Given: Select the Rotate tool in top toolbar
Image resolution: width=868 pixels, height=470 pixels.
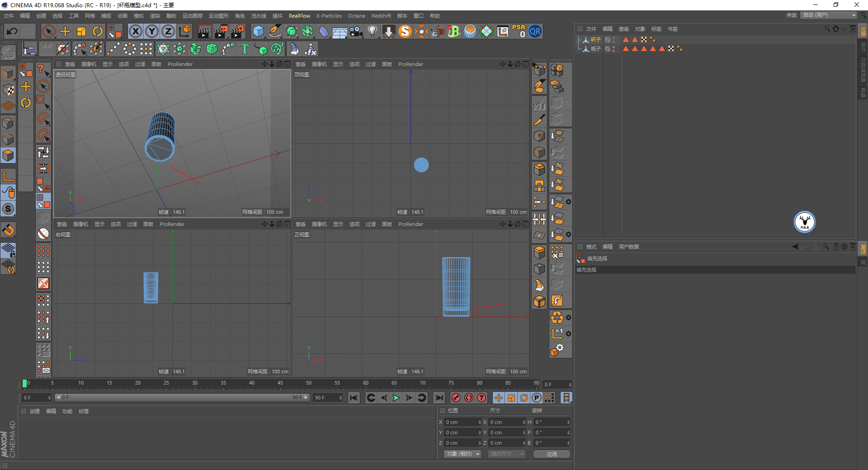Looking at the screenshot, I should point(98,32).
